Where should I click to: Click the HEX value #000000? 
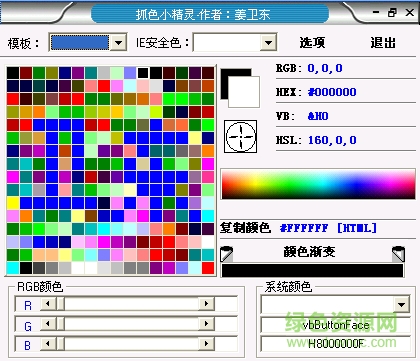coord(332,92)
